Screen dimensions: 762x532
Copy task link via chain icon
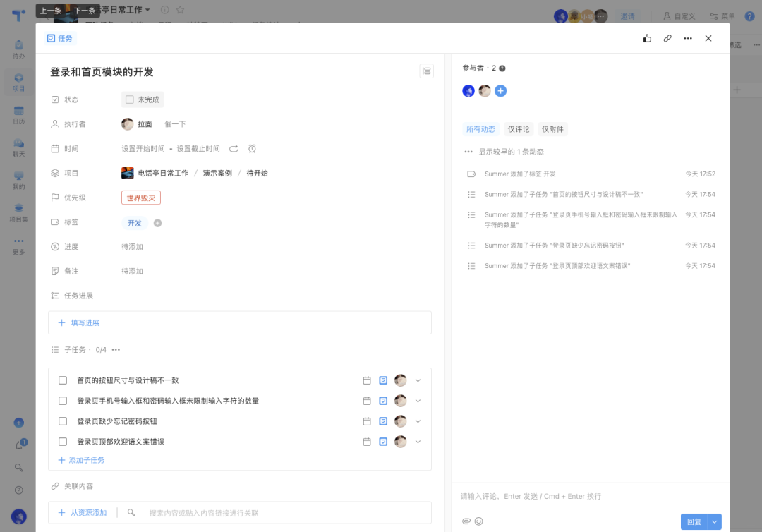(667, 39)
